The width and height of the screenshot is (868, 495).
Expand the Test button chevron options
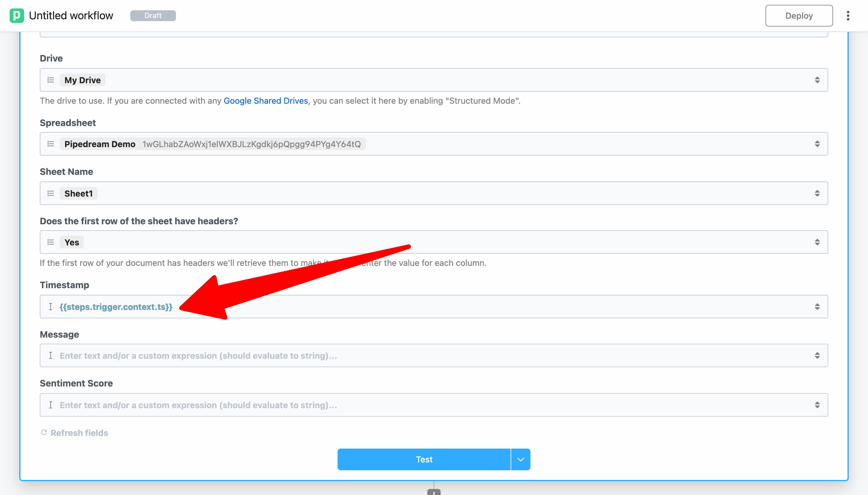click(520, 459)
